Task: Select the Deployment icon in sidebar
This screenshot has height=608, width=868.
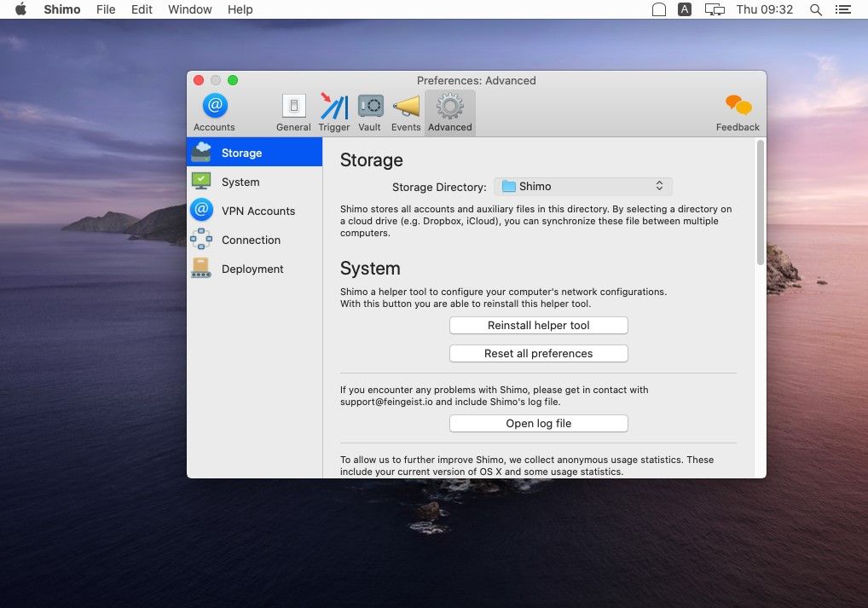Action: click(202, 269)
